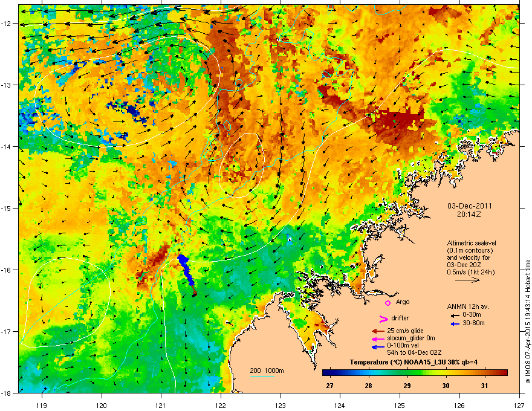Click the 'Argo' legend label
The image size is (532, 411).
point(403,302)
